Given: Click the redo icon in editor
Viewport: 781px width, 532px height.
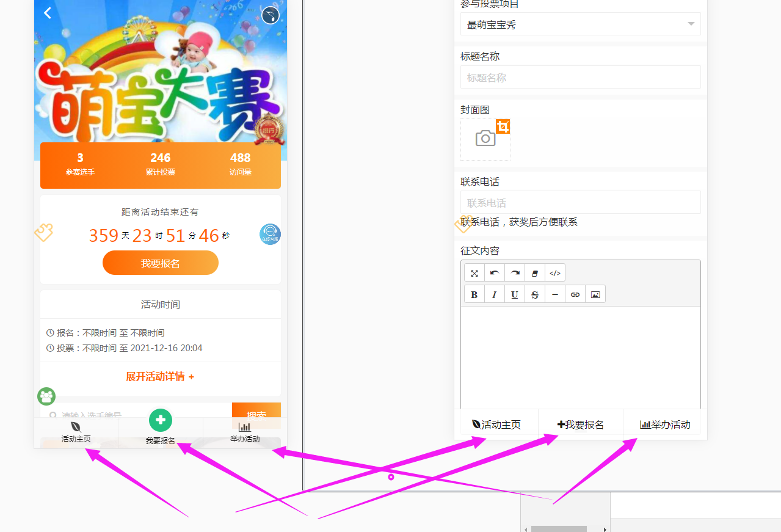Looking at the screenshot, I should (x=515, y=273).
